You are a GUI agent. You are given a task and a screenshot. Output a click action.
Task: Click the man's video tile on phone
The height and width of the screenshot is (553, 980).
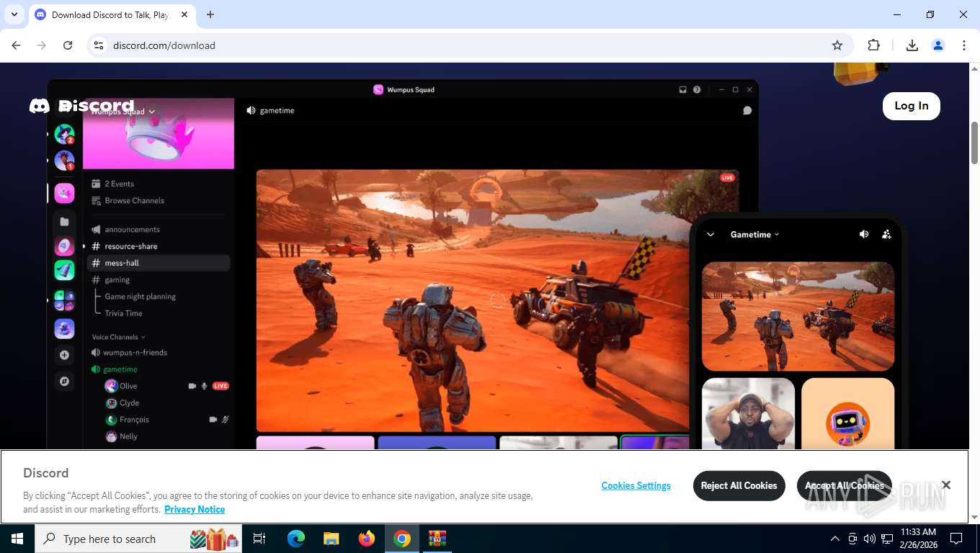(748, 413)
